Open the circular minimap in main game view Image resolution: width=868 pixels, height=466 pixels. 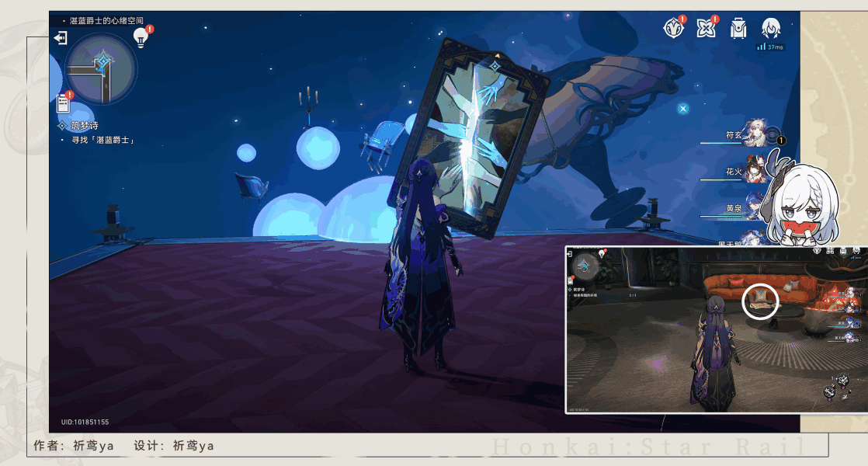pyautogui.click(x=101, y=68)
